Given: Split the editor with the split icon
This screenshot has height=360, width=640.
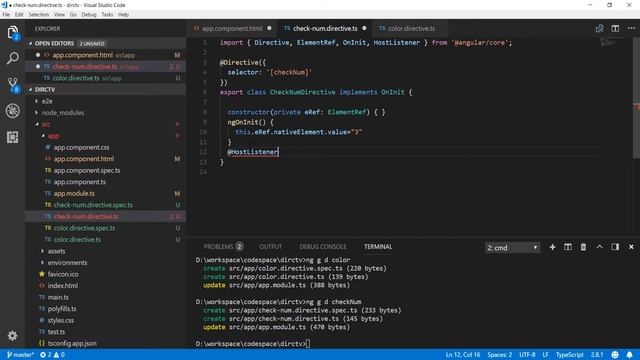Looking at the screenshot, I should coord(615,28).
